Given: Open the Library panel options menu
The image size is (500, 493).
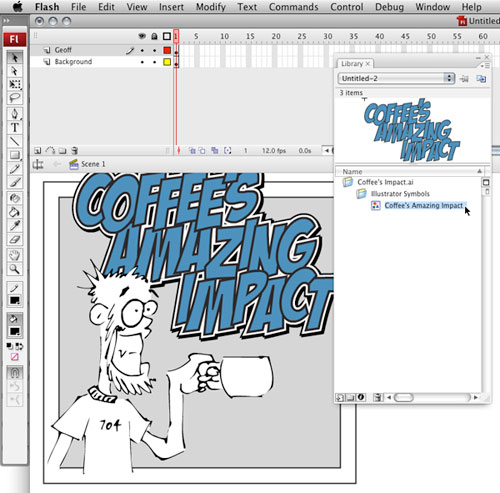Looking at the screenshot, I should [486, 66].
